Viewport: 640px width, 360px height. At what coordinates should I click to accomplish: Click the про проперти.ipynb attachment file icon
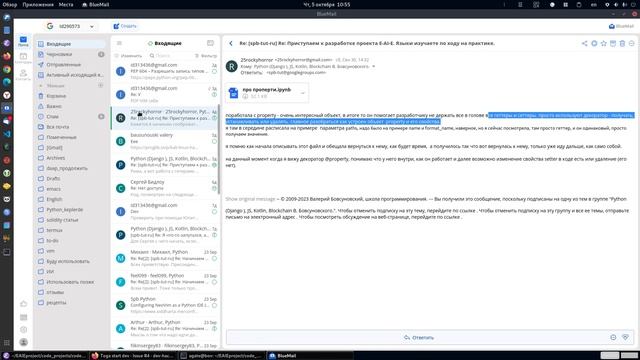pos(233,93)
